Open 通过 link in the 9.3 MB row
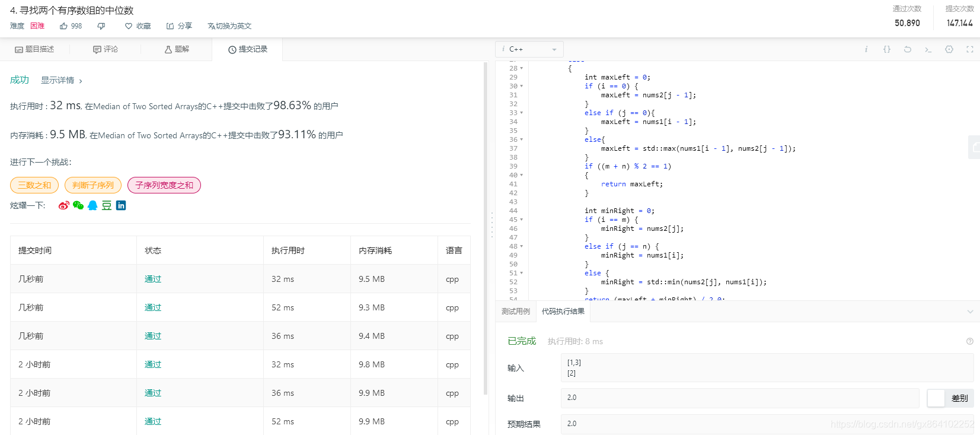Image resolution: width=980 pixels, height=435 pixels. (x=153, y=307)
